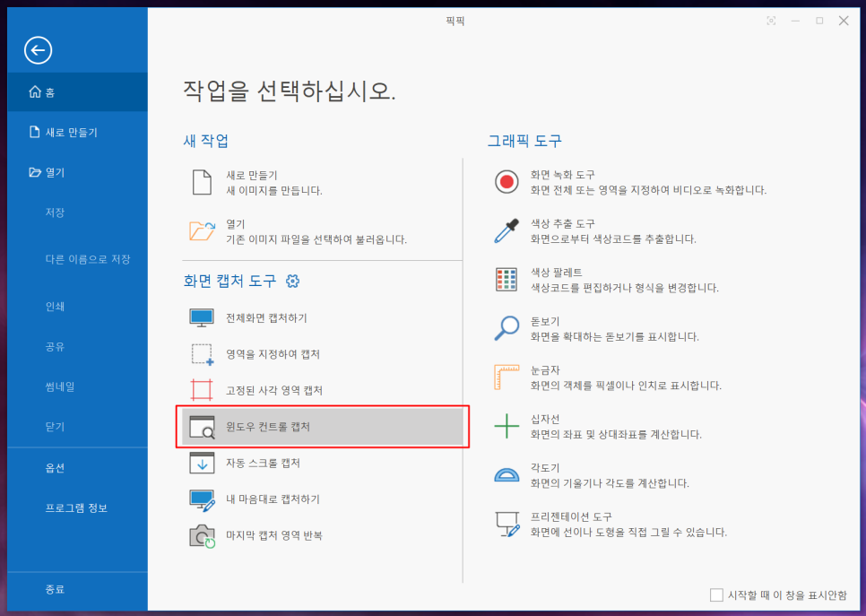Click the folder icon for 열기 task
This screenshot has height=616, width=866.
coord(202,231)
